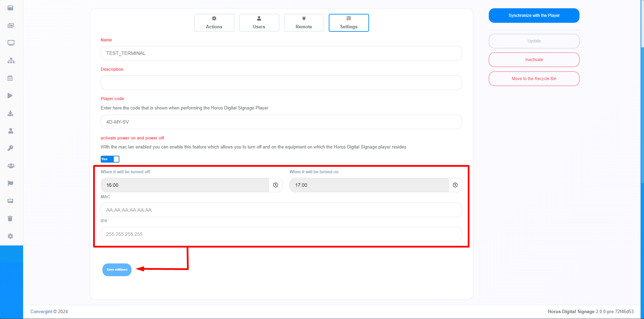
Task: Open the turn-on time clock picker
Action: coord(455,185)
